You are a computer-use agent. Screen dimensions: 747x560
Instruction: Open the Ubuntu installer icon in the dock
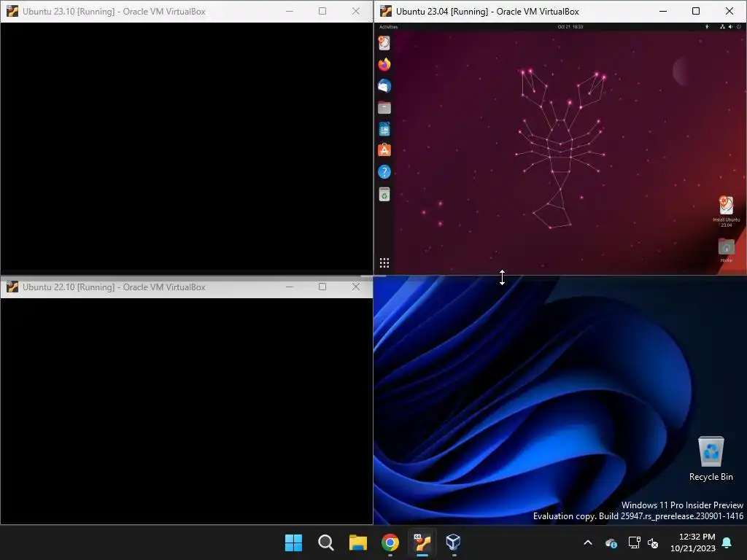pos(384,43)
